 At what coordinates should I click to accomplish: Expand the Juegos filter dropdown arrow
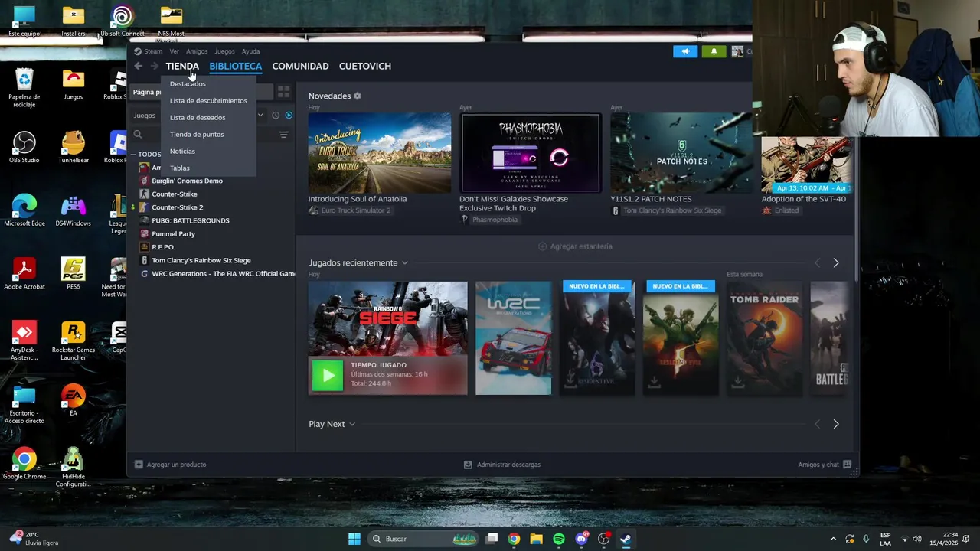point(260,116)
